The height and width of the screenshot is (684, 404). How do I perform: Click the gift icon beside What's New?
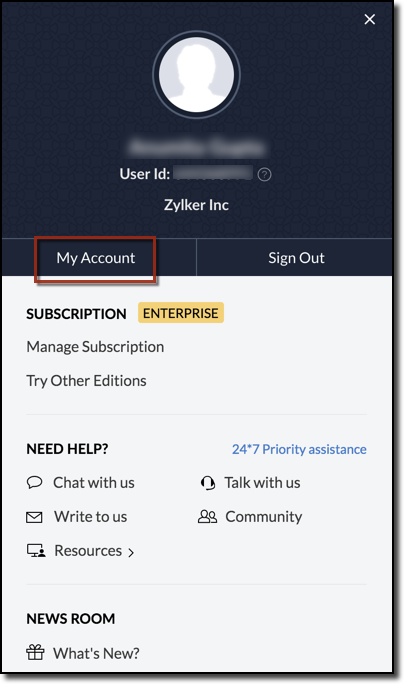pyautogui.click(x=35, y=653)
